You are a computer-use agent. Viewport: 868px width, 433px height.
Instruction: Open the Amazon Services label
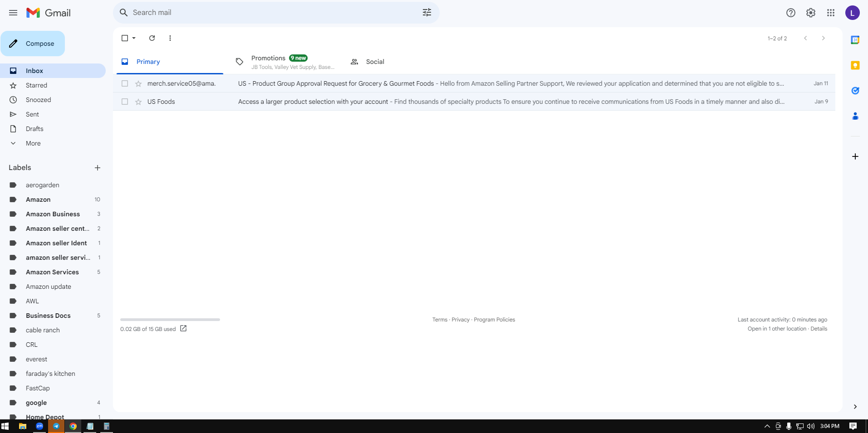(53, 272)
